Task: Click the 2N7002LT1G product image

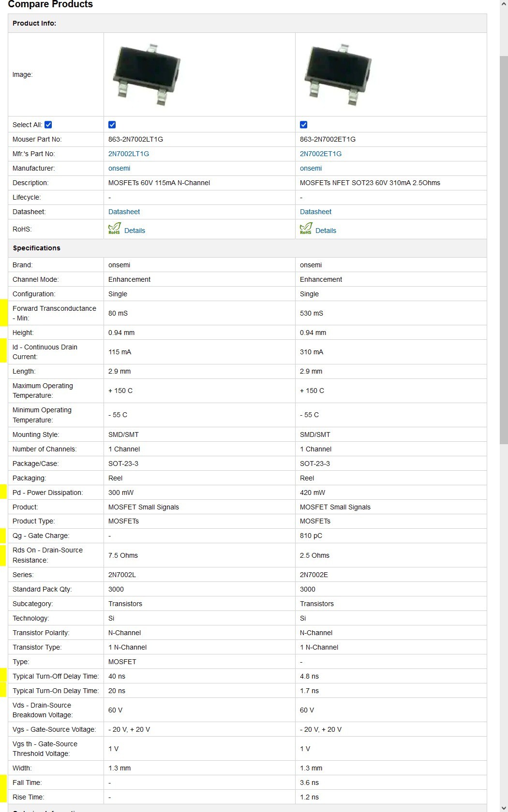Action: [x=147, y=74]
